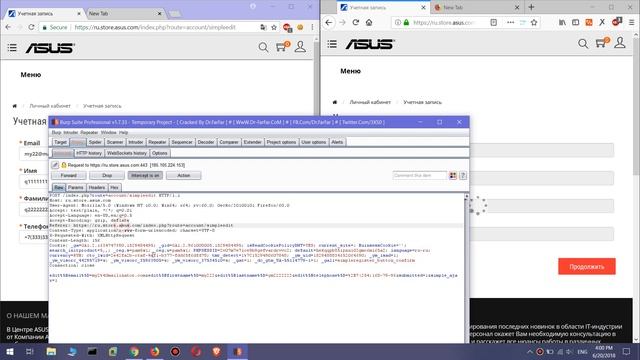This screenshot has width=640, height=360.
Task: Open Comparer tab in Burp
Action: pos(229,142)
